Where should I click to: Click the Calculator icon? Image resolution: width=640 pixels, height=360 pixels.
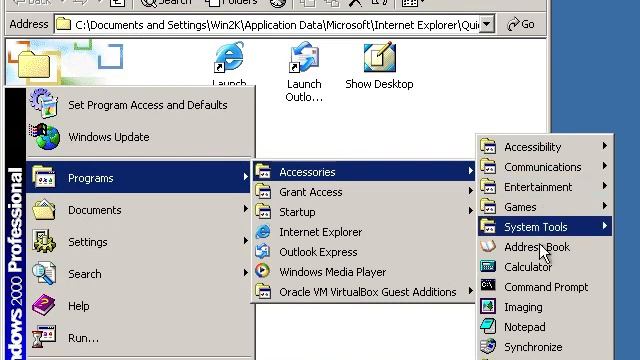click(x=488, y=266)
